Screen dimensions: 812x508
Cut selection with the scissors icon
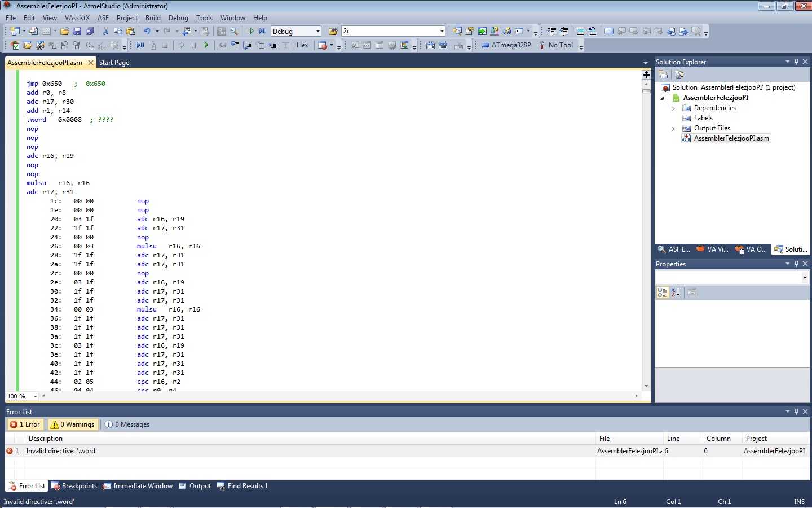point(105,32)
